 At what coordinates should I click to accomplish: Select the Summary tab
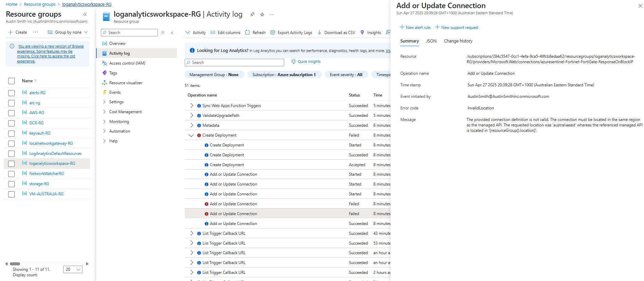tap(409, 41)
